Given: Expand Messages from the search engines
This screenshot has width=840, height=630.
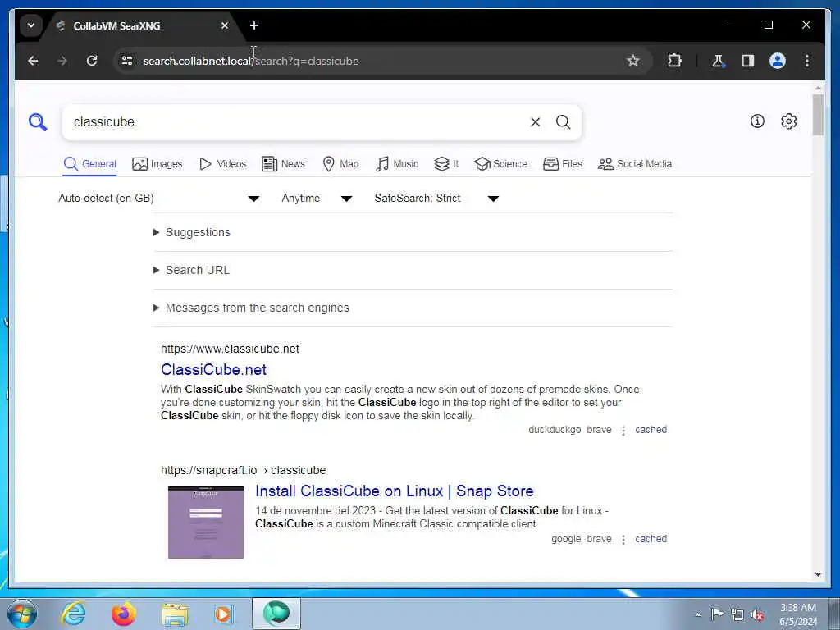Looking at the screenshot, I should pyautogui.click(x=251, y=308).
